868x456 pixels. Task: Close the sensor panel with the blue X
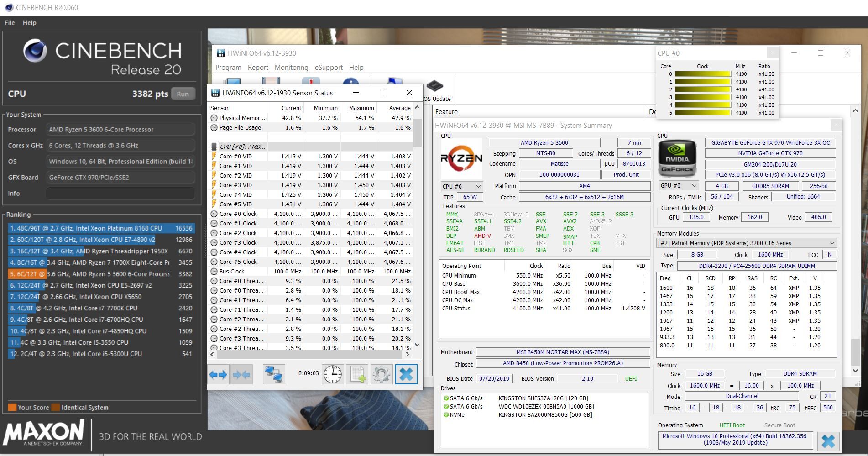click(x=406, y=375)
